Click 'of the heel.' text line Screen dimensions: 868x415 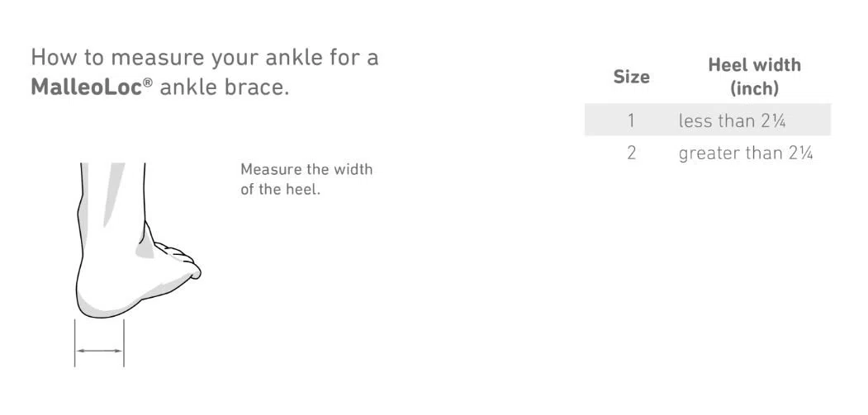coord(281,189)
